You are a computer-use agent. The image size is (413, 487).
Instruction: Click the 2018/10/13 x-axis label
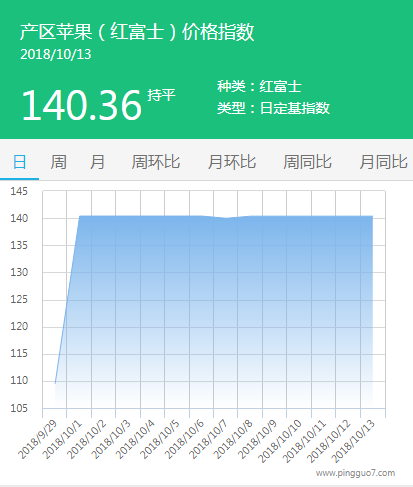tap(354, 441)
